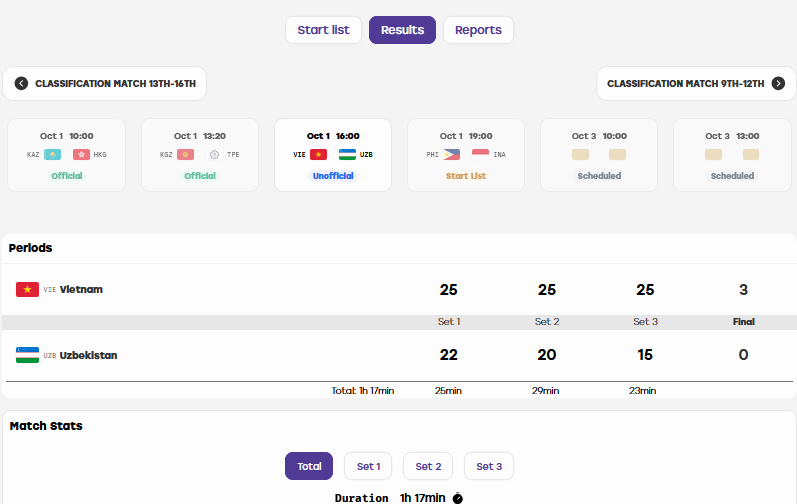Click the Vietnam team name
This screenshot has height=504, width=797.
coord(81,290)
